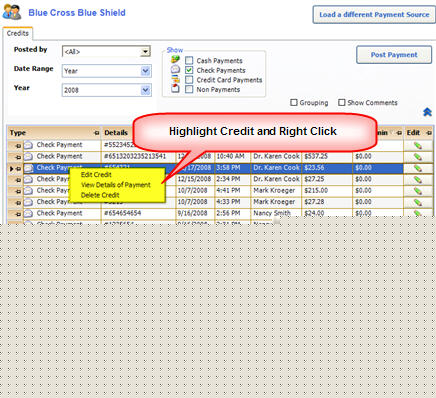Click the 12/15/2008 date cell
Viewport: 436px width, 398px height.
(x=194, y=179)
